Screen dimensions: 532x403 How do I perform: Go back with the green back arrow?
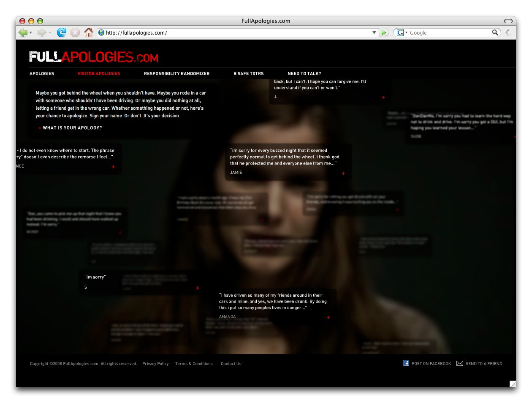(23, 32)
